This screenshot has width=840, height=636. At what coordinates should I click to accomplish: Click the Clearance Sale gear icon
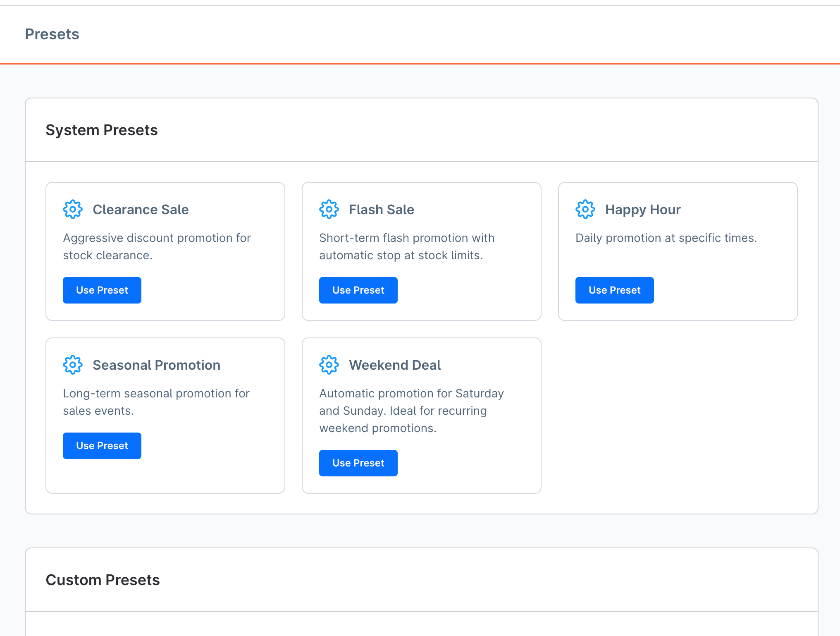click(x=73, y=209)
